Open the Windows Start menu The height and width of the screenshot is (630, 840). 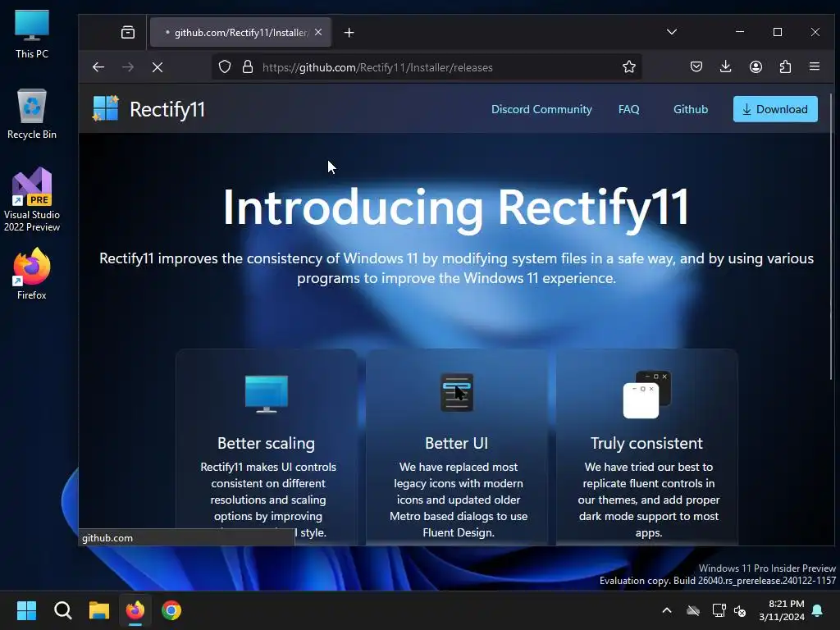pos(26,610)
